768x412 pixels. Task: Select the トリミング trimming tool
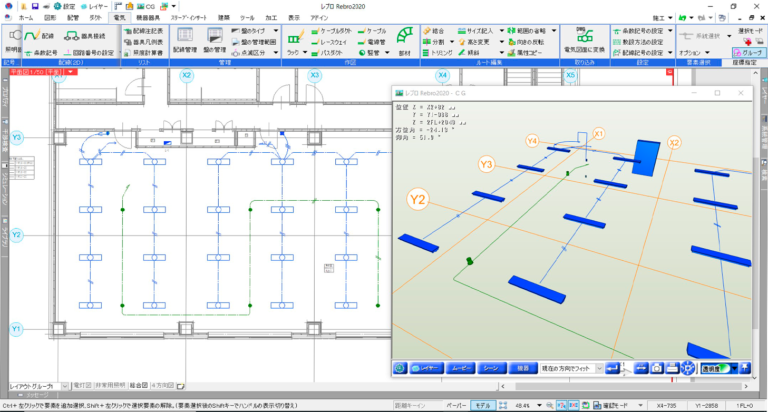pyautogui.click(x=440, y=52)
